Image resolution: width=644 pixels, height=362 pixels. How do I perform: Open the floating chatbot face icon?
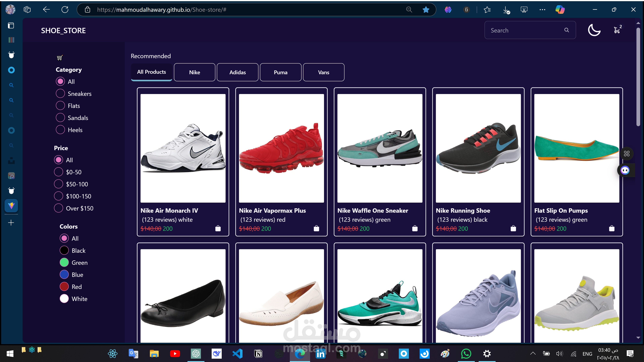(625, 170)
